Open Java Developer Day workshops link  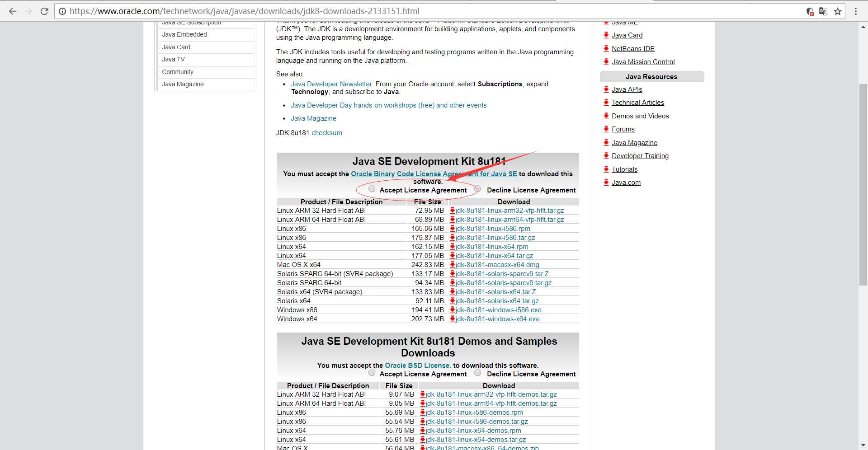click(x=388, y=105)
